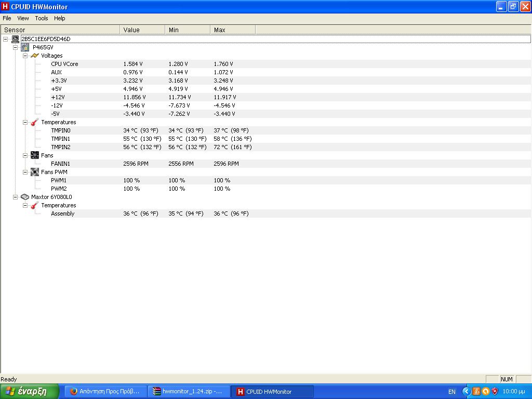This screenshot has width=532, height=399.
Task: Click the 11.917 V maximum value
Action: tap(225, 97)
